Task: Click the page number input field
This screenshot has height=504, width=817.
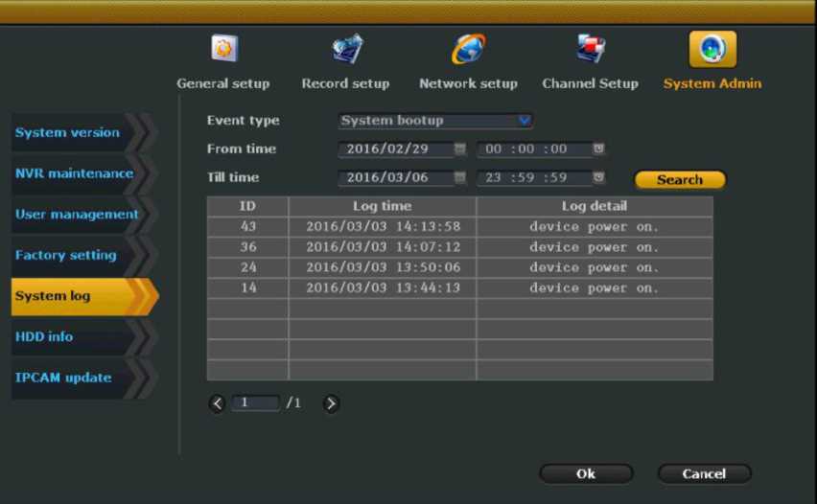Action: point(256,403)
